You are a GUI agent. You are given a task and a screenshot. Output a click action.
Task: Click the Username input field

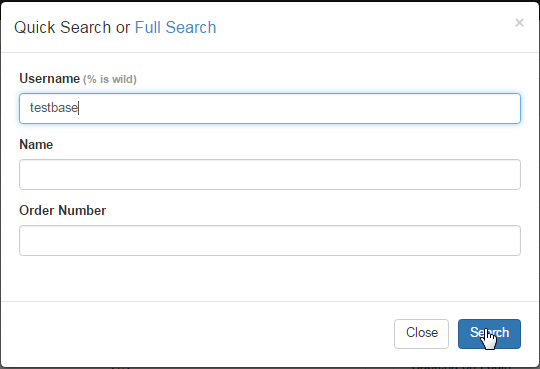tap(270, 108)
